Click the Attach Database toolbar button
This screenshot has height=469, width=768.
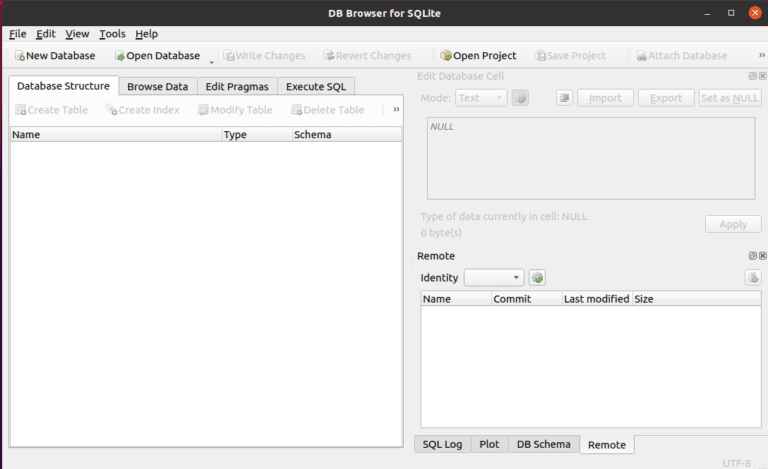681,56
